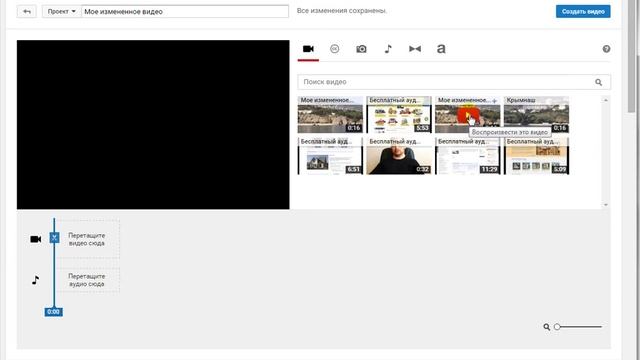This screenshot has width=640, height=360.
Task: Select Бесплатный ауд thumbnail with duration 0:32
Action: [x=399, y=156]
